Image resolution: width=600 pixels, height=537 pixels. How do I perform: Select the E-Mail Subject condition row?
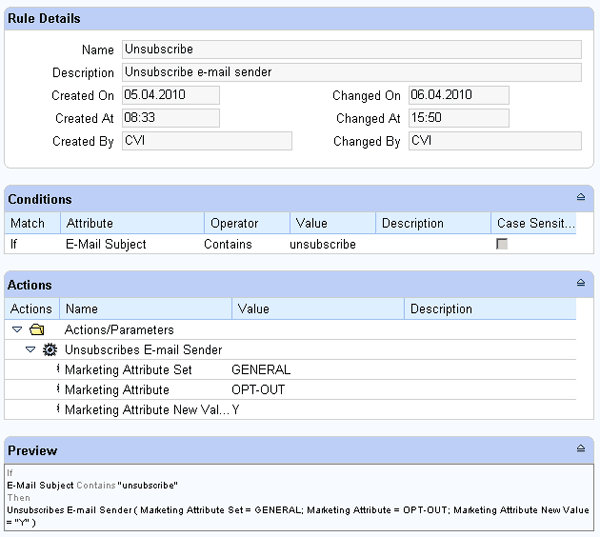coord(105,244)
